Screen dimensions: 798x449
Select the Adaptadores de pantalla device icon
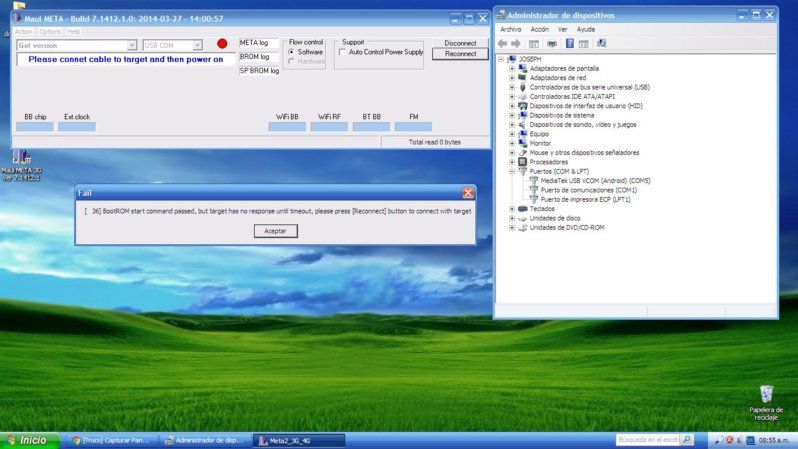523,68
